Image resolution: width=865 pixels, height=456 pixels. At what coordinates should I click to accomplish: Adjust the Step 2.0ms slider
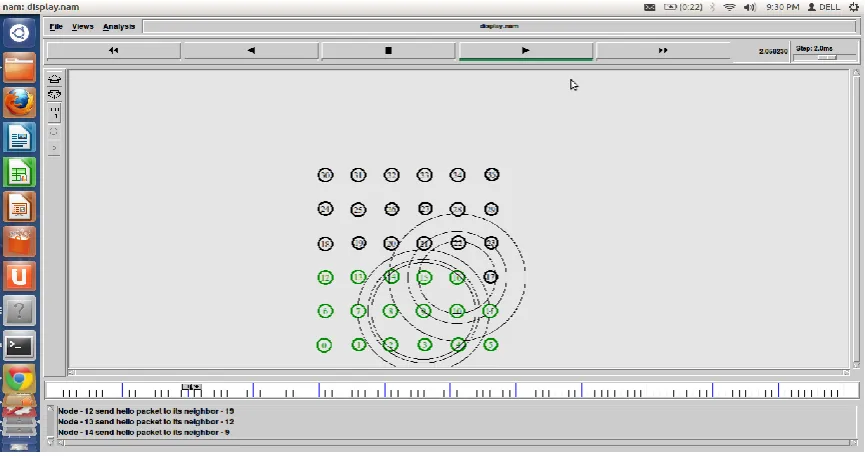tap(826, 57)
